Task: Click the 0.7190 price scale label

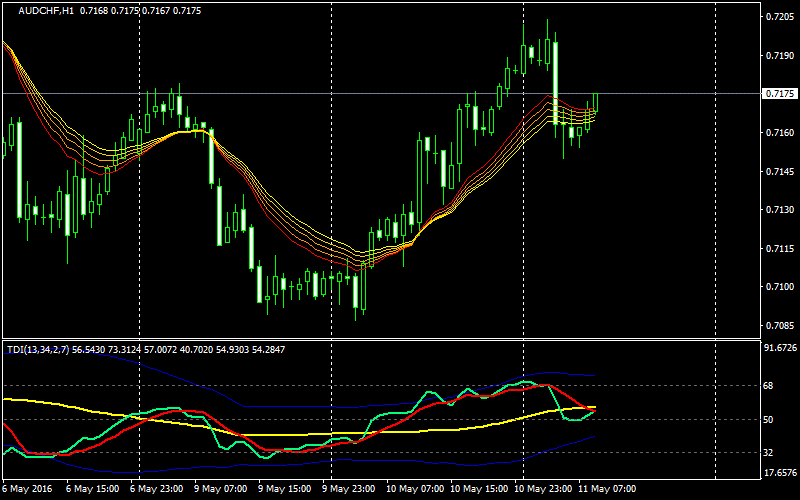Action: (x=780, y=56)
